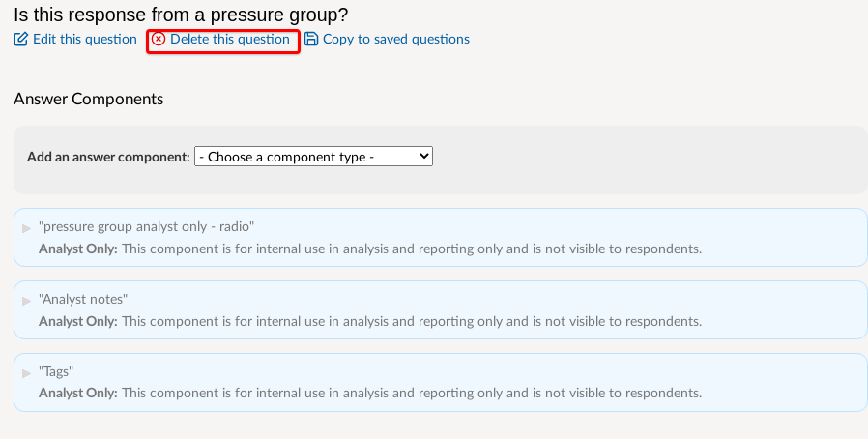Click the chevron arrow on the component type selector

pos(424,156)
